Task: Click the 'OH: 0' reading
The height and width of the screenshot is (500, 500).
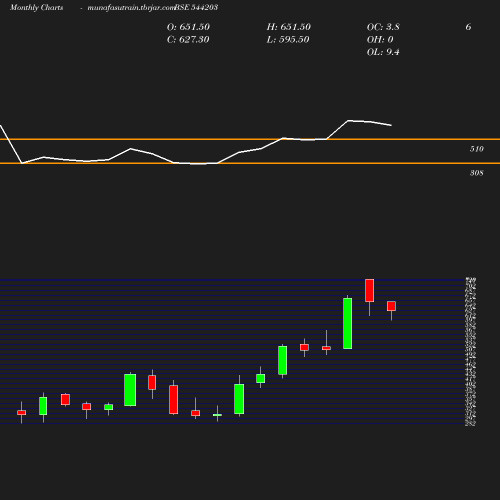Action: point(380,39)
